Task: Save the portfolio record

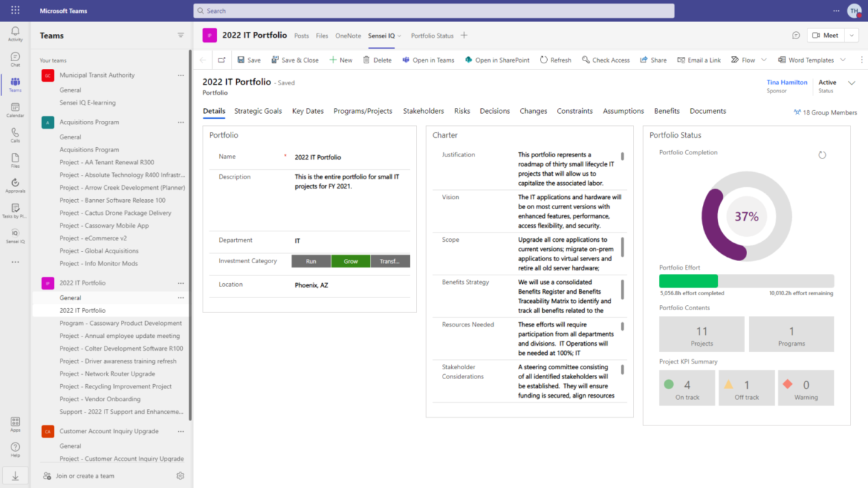Action: click(x=249, y=60)
